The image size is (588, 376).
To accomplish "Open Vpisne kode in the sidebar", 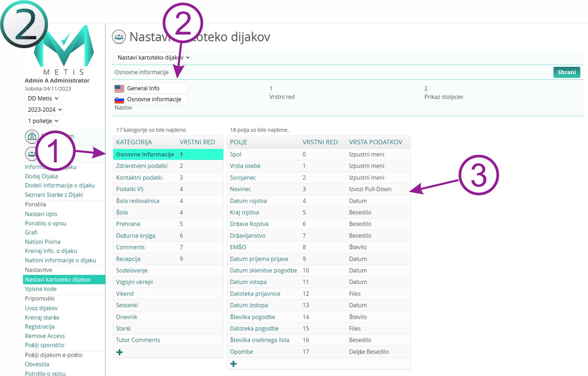I will pos(41,289).
